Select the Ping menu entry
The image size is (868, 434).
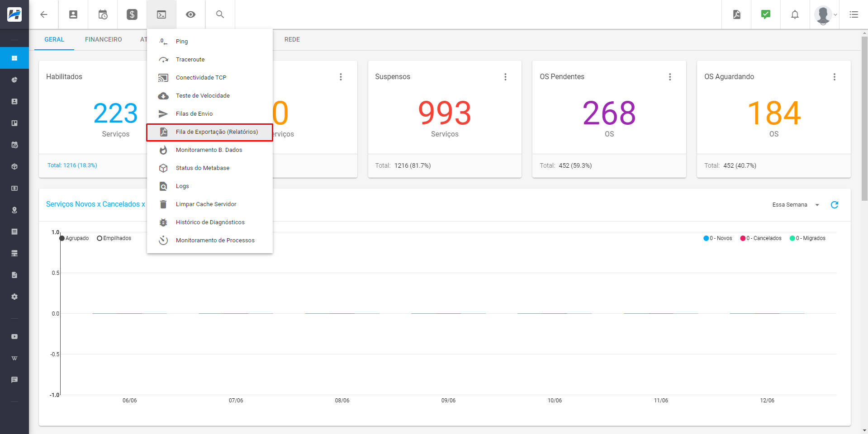tap(210, 42)
